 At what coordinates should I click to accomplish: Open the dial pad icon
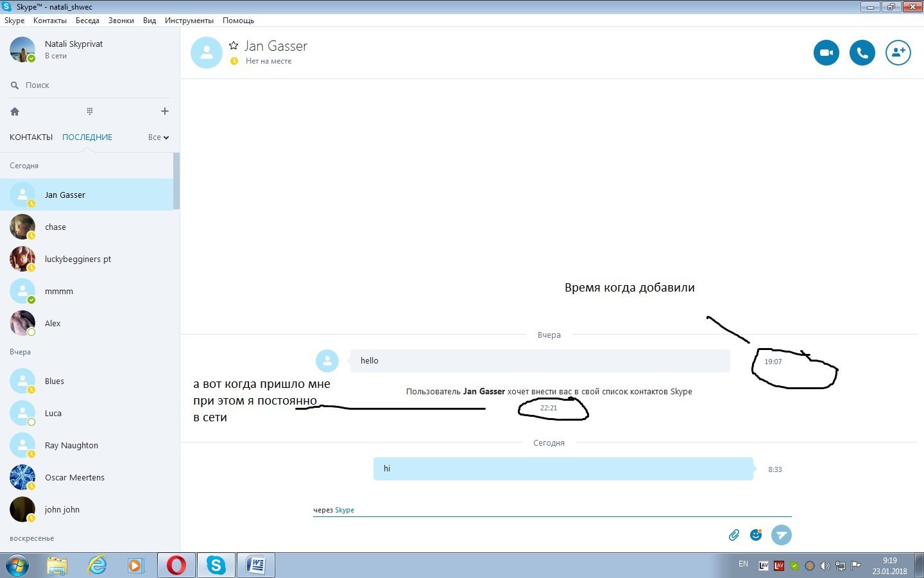tap(90, 111)
